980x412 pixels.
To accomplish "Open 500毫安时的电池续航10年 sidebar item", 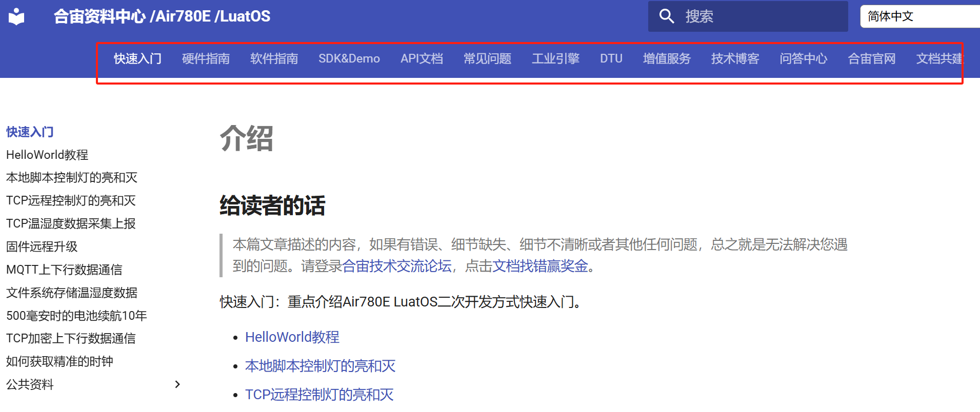I will pyautogui.click(x=76, y=316).
